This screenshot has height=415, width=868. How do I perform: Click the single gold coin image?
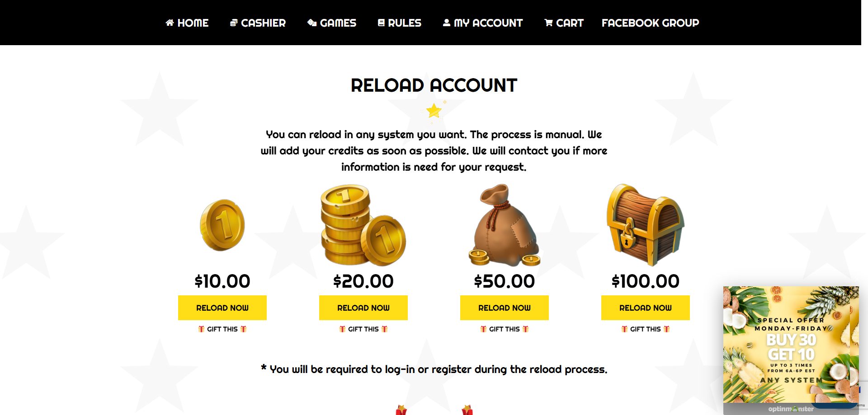222,225
